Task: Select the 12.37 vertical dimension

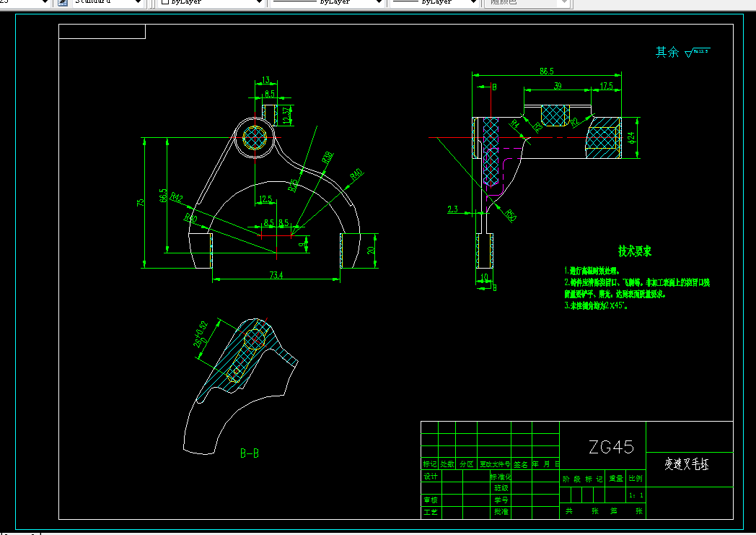Action: 287,116
